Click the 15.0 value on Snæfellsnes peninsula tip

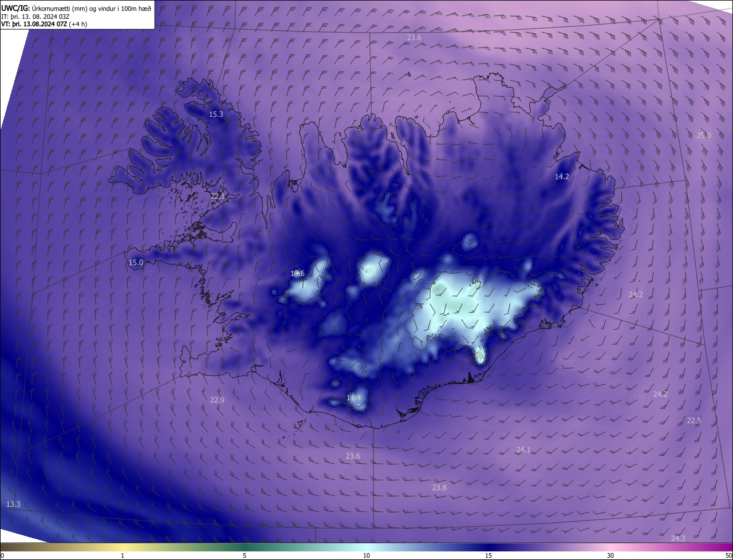click(136, 262)
